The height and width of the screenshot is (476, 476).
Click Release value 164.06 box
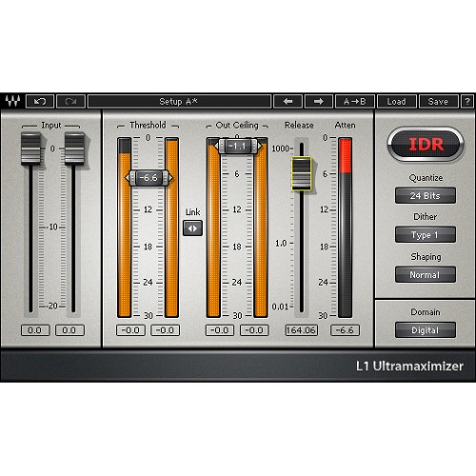(301, 330)
